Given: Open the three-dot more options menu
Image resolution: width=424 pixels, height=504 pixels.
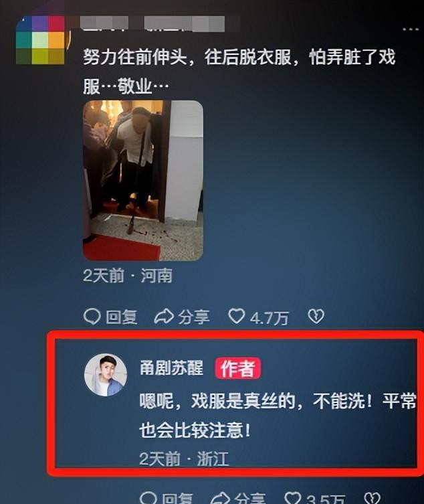Looking at the screenshot, I should 411,29.
